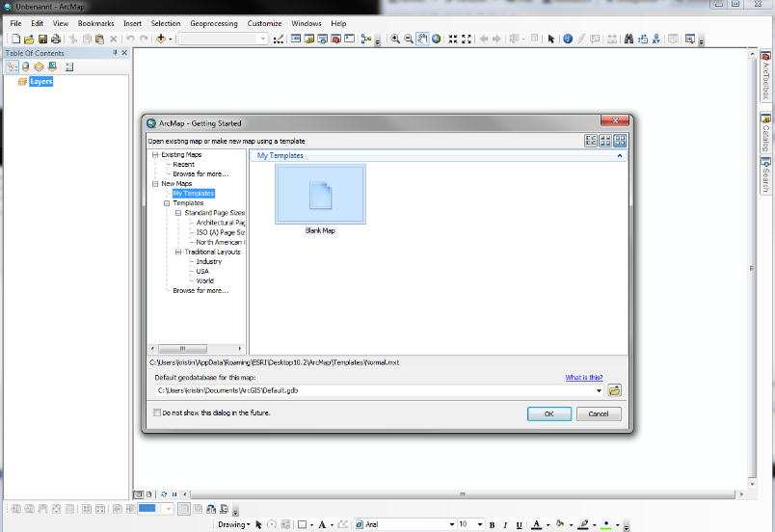List By Drawing Order in Table Of Contents

coord(12,66)
